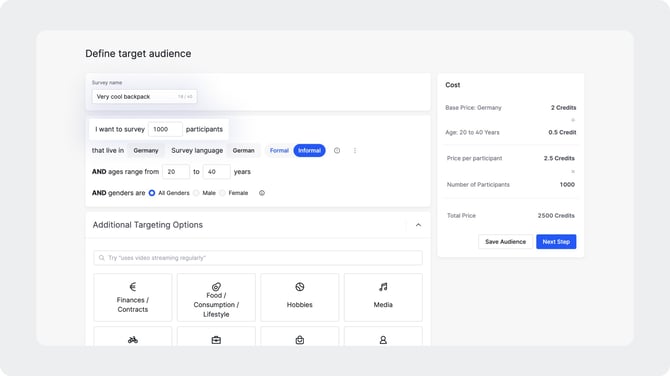
Task: Click the '2.5 Credits' value
Action: click(559, 158)
